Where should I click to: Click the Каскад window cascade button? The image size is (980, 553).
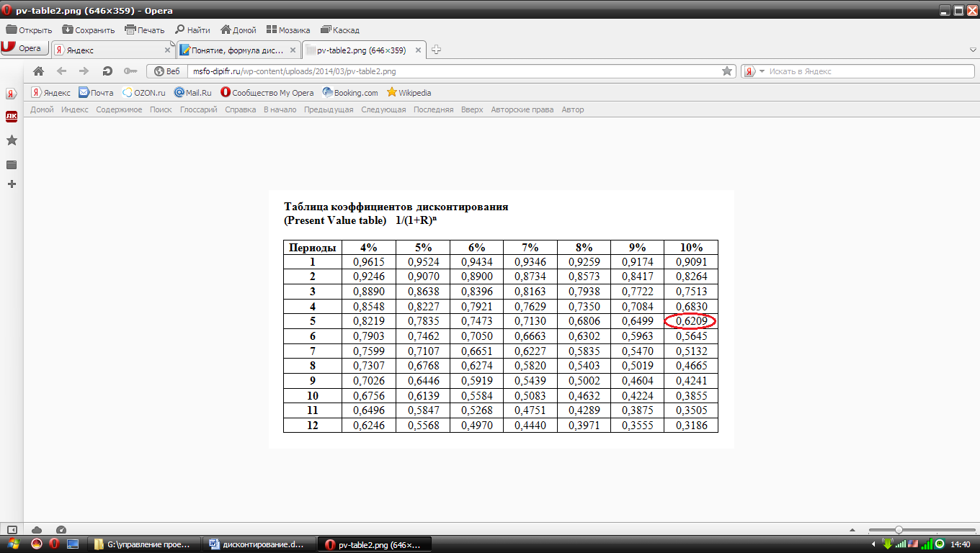(x=339, y=30)
